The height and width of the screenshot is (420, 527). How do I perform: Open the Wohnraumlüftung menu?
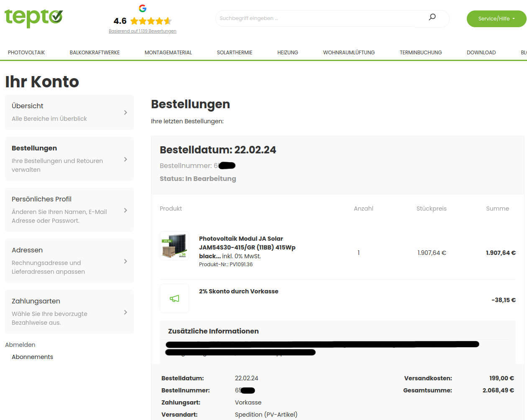pyautogui.click(x=349, y=53)
